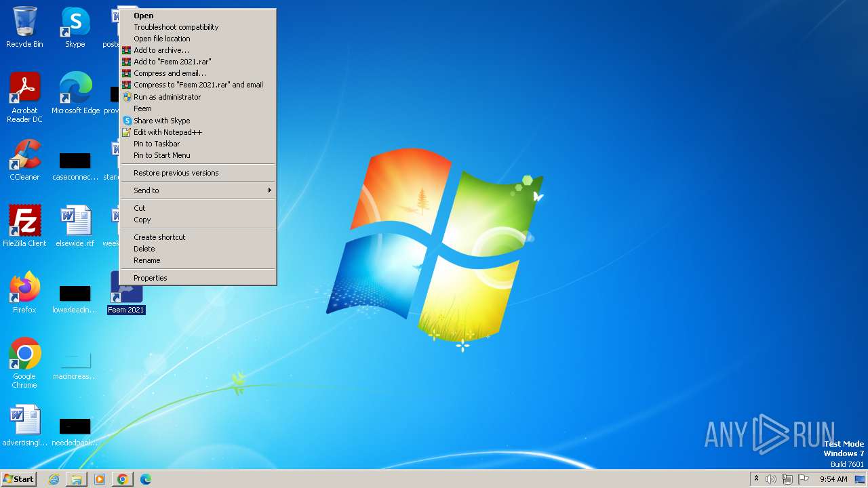Expand the Send to submenu
This screenshot has height=488, width=868.
coord(198,190)
